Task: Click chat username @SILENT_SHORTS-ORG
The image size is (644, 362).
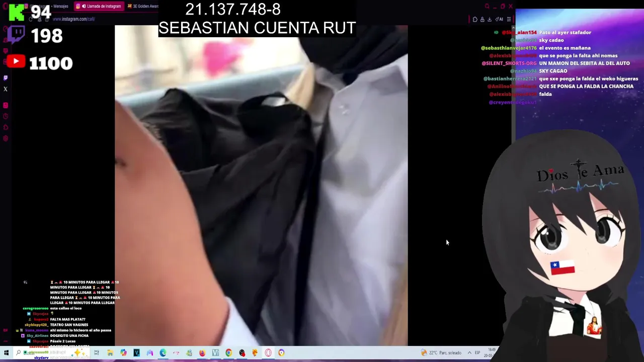Action: pyautogui.click(x=509, y=63)
